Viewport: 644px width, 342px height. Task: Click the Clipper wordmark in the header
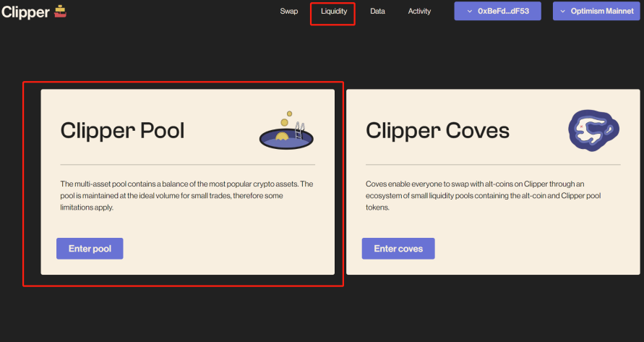[x=25, y=12]
